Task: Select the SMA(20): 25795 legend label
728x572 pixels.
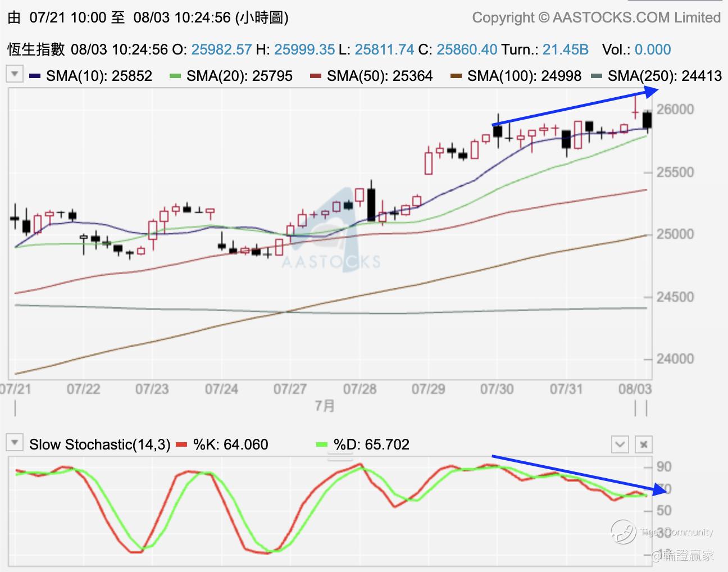Action: point(240,76)
